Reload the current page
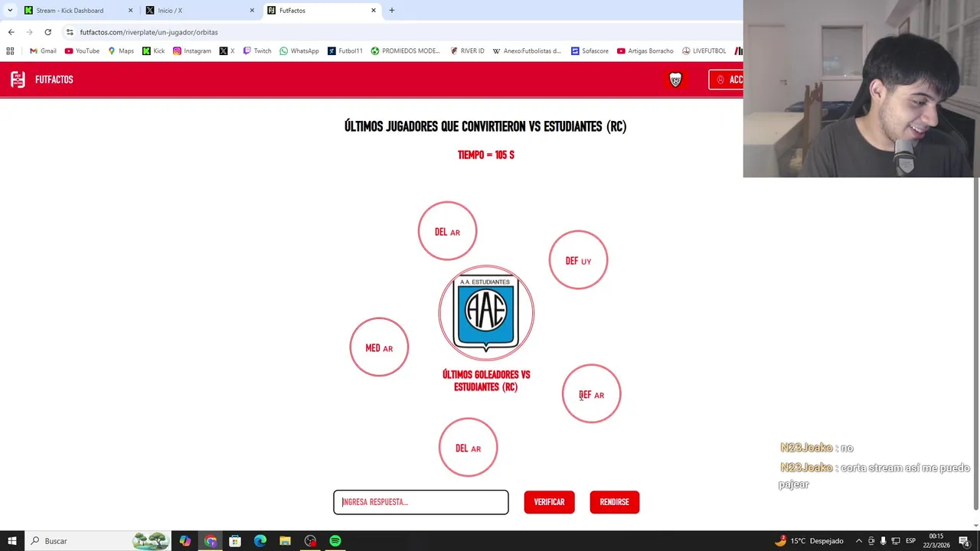The width and height of the screenshot is (980, 551). [47, 32]
